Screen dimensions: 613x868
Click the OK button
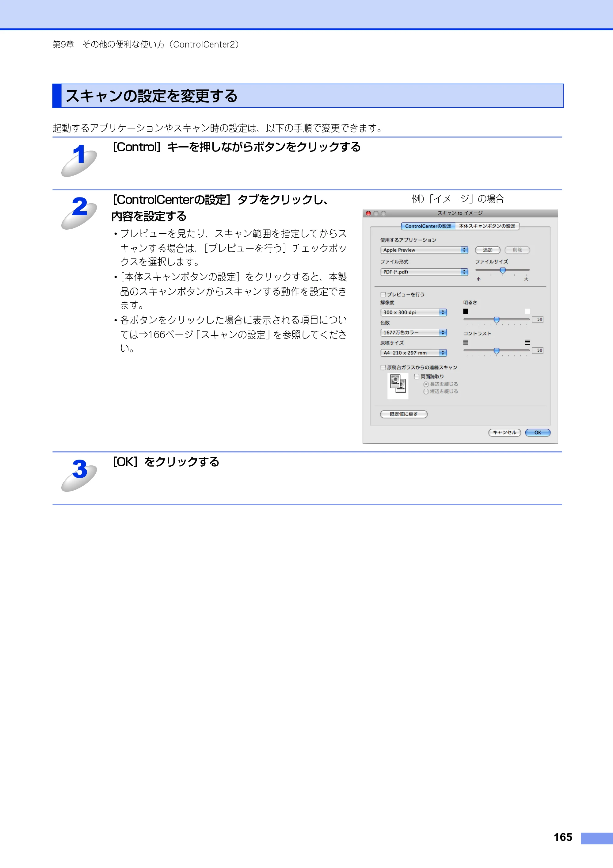[538, 433]
